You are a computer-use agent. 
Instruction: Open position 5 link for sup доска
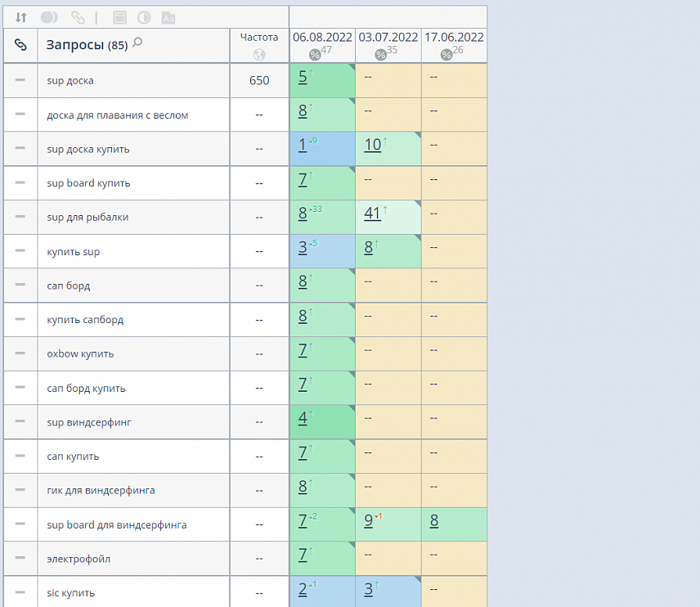click(303, 77)
